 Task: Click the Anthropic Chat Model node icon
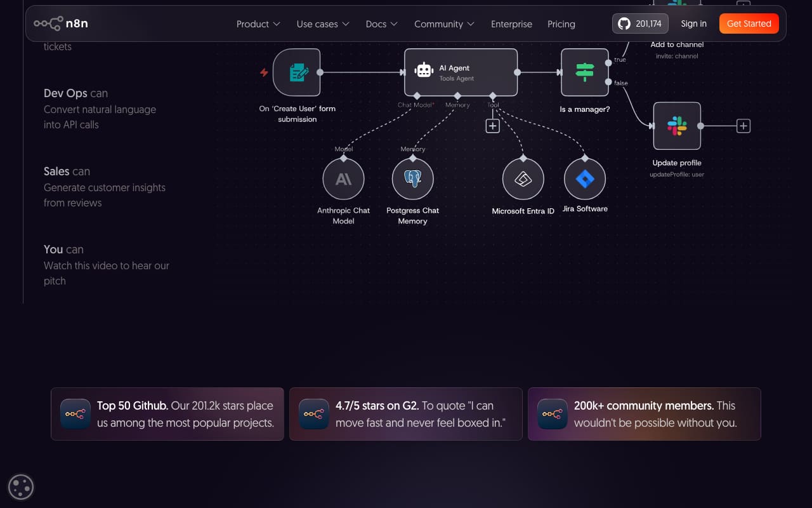pos(343,179)
